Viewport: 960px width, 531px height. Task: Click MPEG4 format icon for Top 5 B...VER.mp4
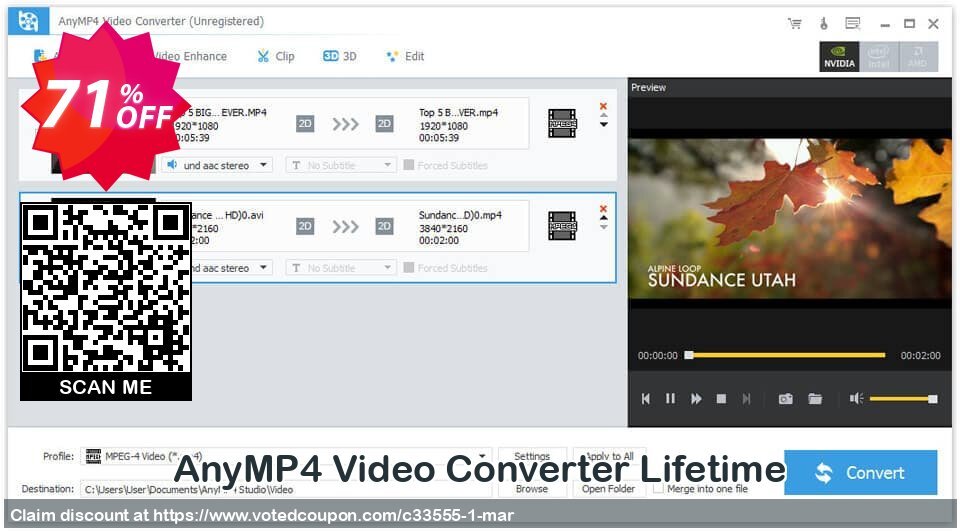[562, 123]
